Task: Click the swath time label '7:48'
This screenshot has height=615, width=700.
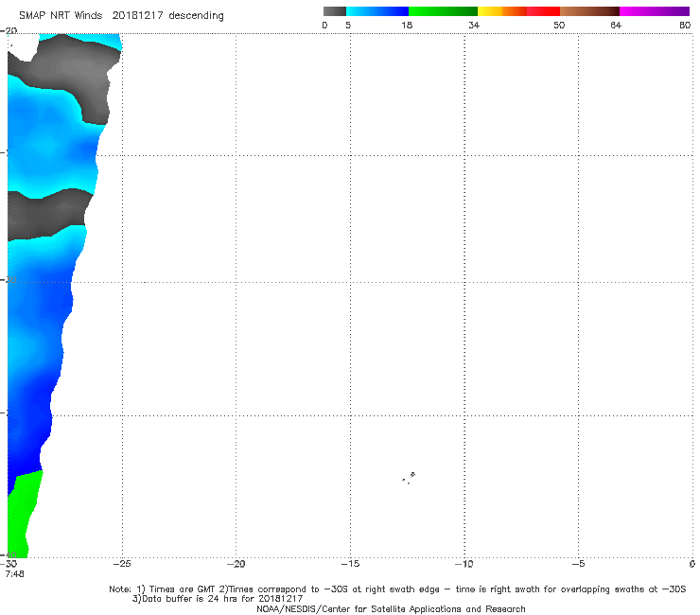Action: point(15,573)
